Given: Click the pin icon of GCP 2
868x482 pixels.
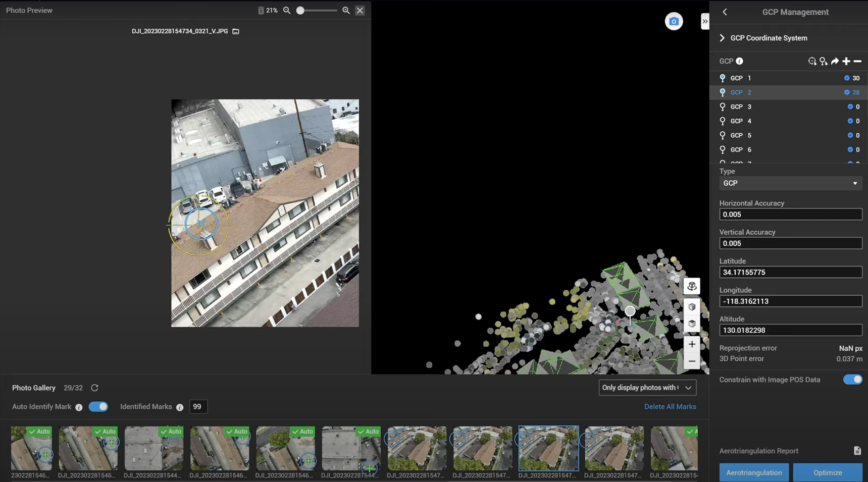Looking at the screenshot, I should click(x=723, y=92).
